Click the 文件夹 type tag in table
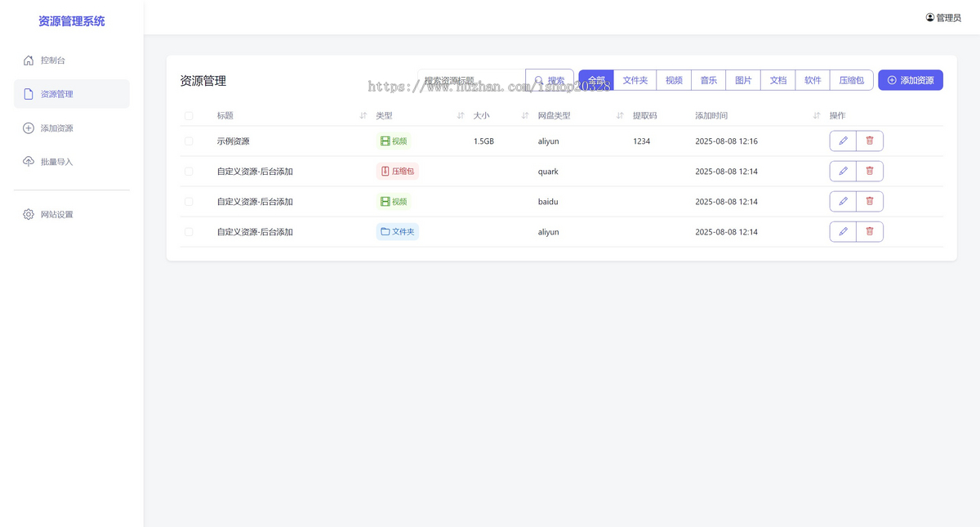Viewport: 980px width, 527px height. (398, 232)
